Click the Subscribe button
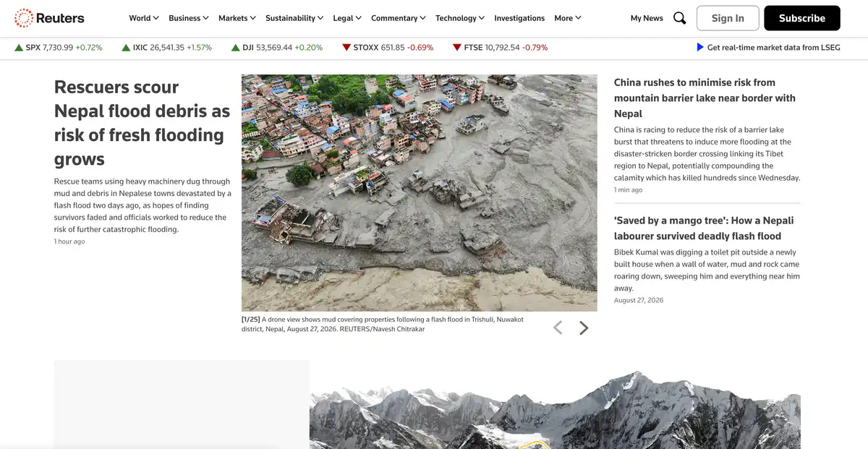The height and width of the screenshot is (449, 868). pyautogui.click(x=802, y=18)
